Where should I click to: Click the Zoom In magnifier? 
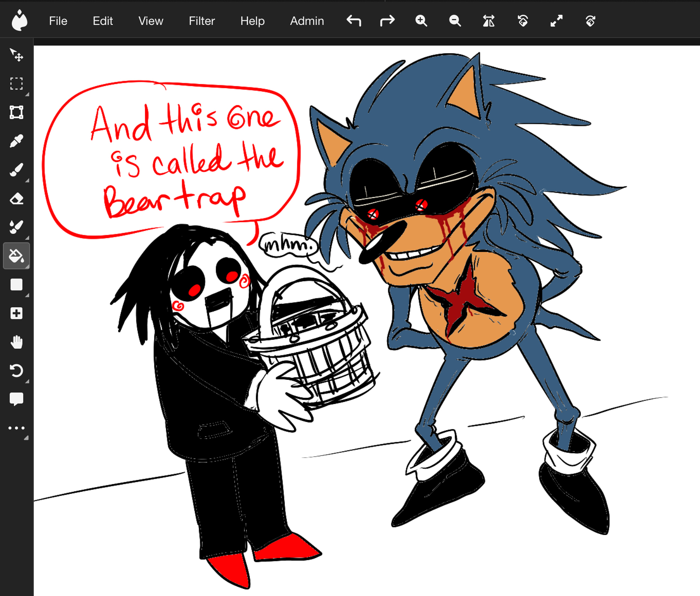tap(421, 21)
